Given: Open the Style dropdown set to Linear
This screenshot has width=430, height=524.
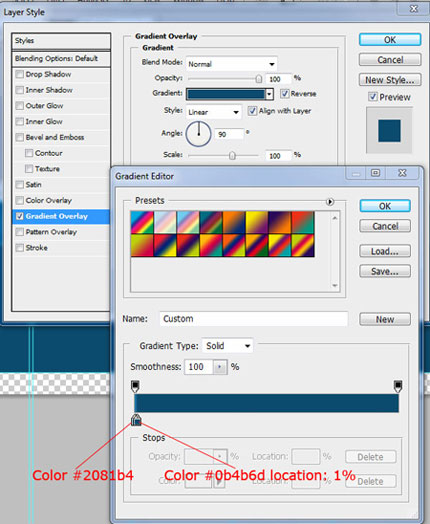Looking at the screenshot, I should pos(213,112).
